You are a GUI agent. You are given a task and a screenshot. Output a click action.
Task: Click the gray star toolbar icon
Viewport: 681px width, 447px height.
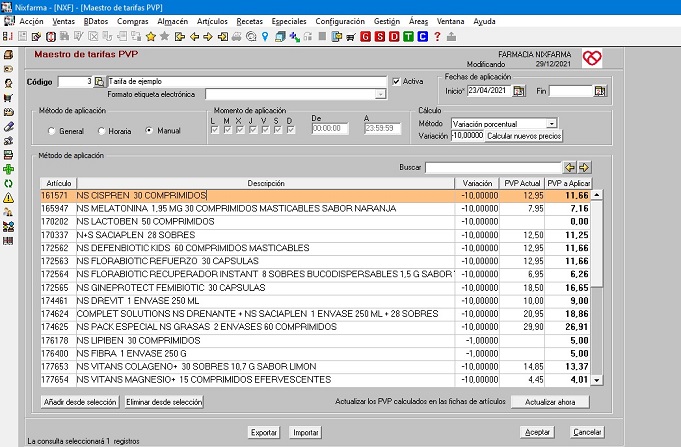click(x=164, y=37)
